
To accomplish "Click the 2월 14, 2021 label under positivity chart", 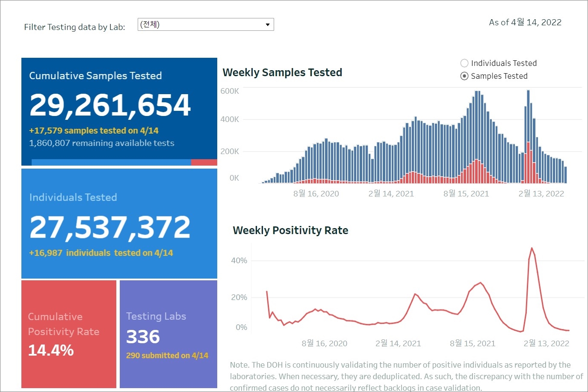I will (x=398, y=343).
